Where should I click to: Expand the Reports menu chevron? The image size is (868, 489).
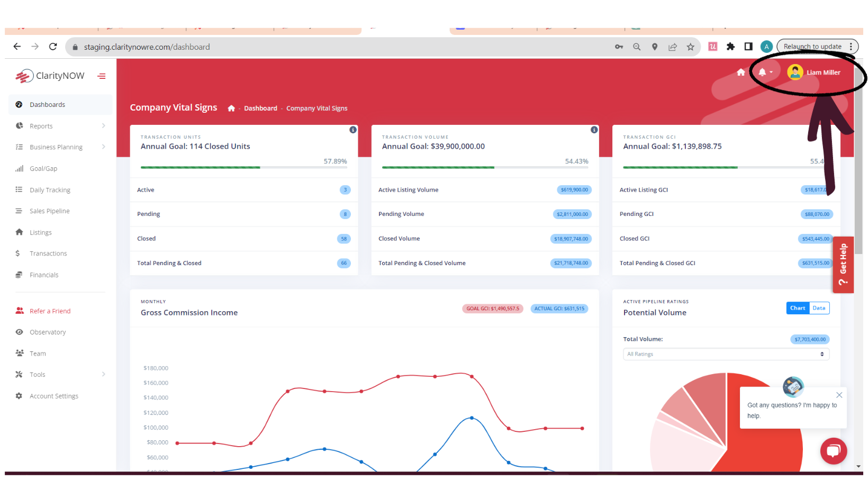(x=103, y=126)
